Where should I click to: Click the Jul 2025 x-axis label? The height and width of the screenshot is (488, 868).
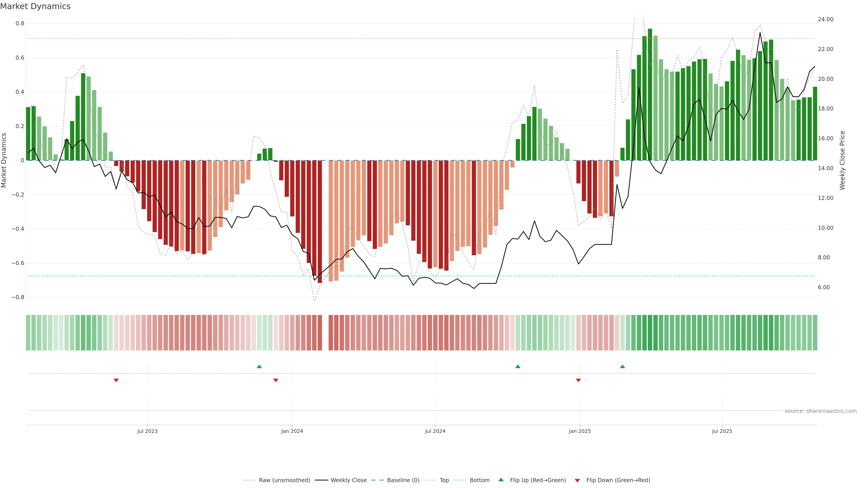pos(722,431)
